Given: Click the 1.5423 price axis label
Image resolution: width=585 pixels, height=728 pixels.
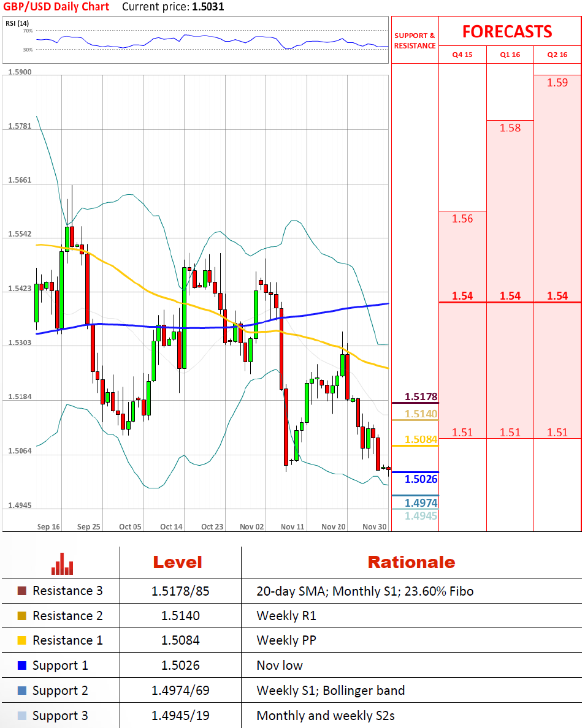Looking at the screenshot, I should pos(20,289).
